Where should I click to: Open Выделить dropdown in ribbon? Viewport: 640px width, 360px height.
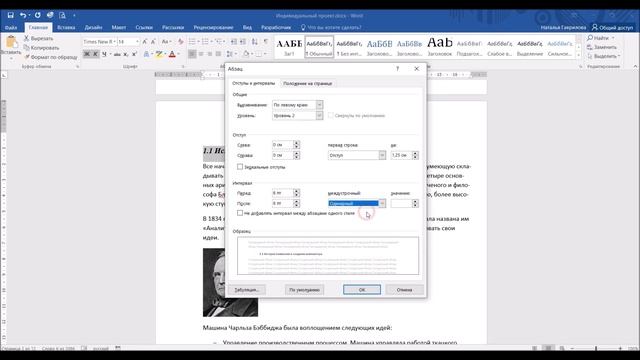point(604,56)
